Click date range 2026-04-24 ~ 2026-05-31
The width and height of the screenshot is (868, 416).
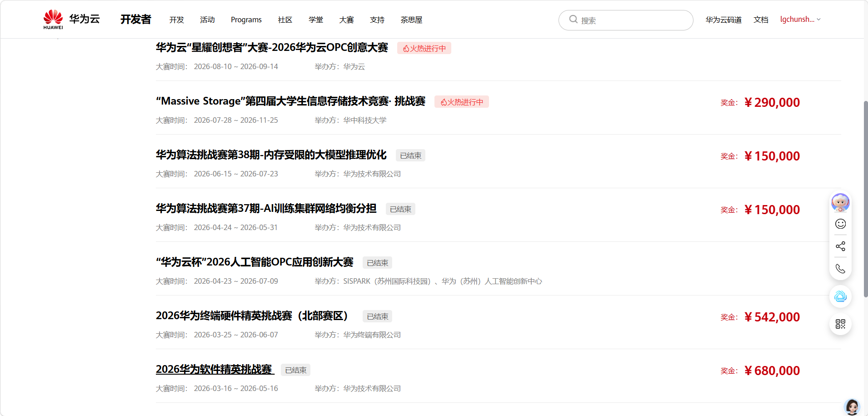point(236,227)
